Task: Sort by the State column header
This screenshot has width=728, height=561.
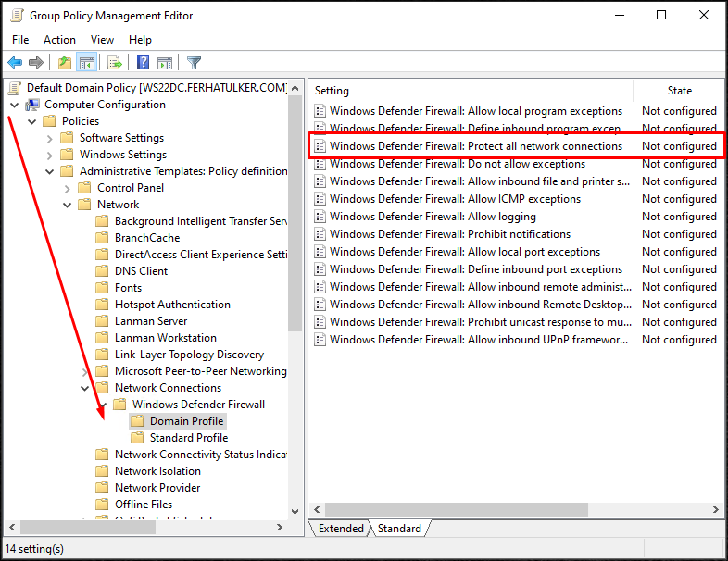Action: 679,91
